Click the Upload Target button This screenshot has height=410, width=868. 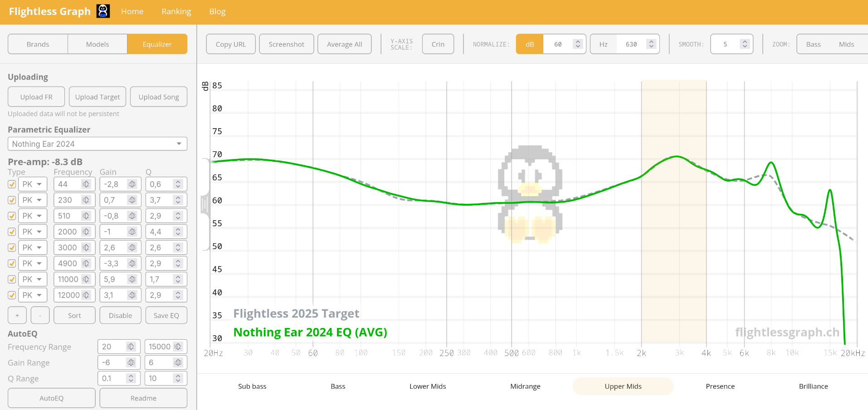click(98, 97)
